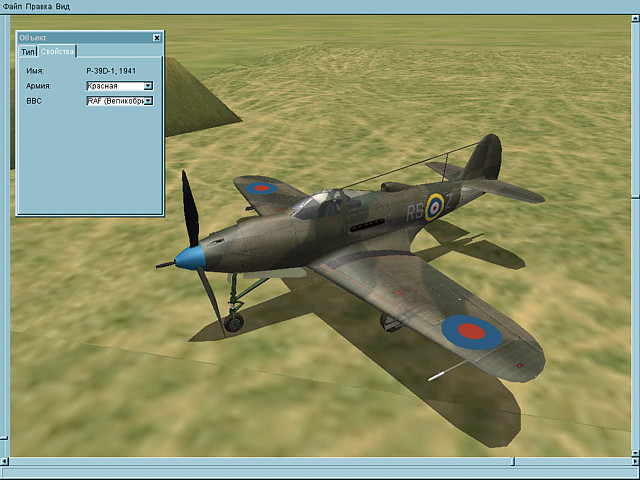Open the Вид menu
This screenshot has width=640, height=480.
[62, 7]
